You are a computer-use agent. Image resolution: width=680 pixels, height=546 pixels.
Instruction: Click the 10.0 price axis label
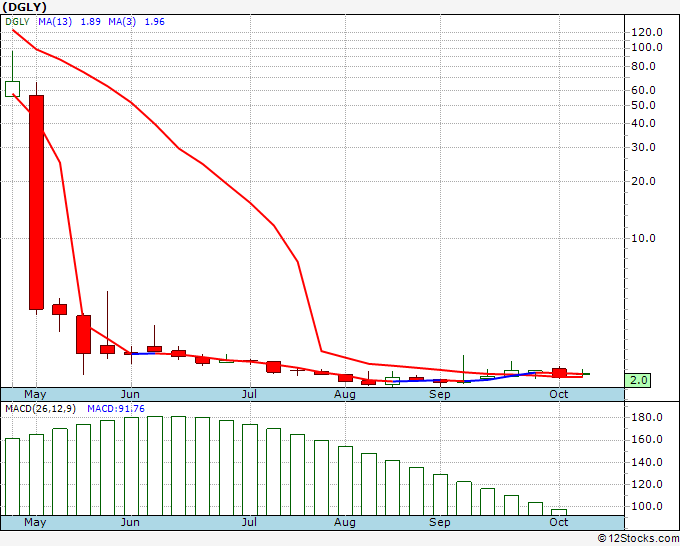(643, 238)
